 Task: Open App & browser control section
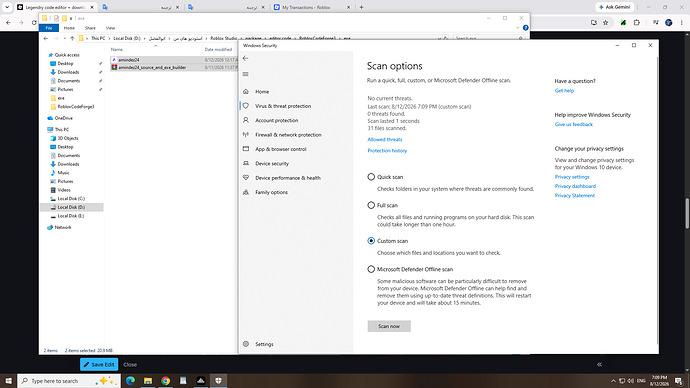[280, 149]
